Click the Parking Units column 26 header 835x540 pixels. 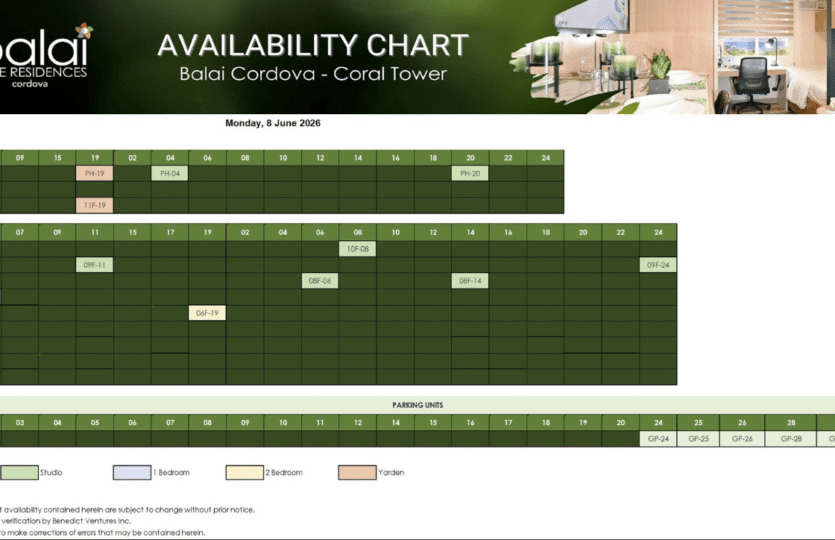[x=742, y=423]
